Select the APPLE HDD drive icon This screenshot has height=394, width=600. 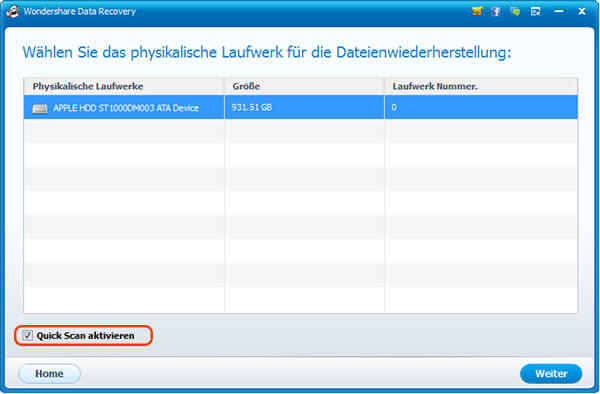40,109
